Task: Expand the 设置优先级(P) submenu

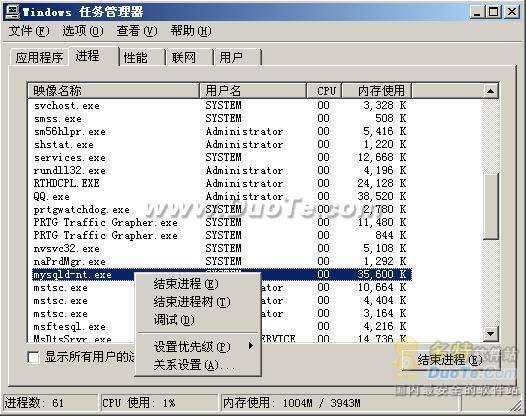Action: point(197,347)
